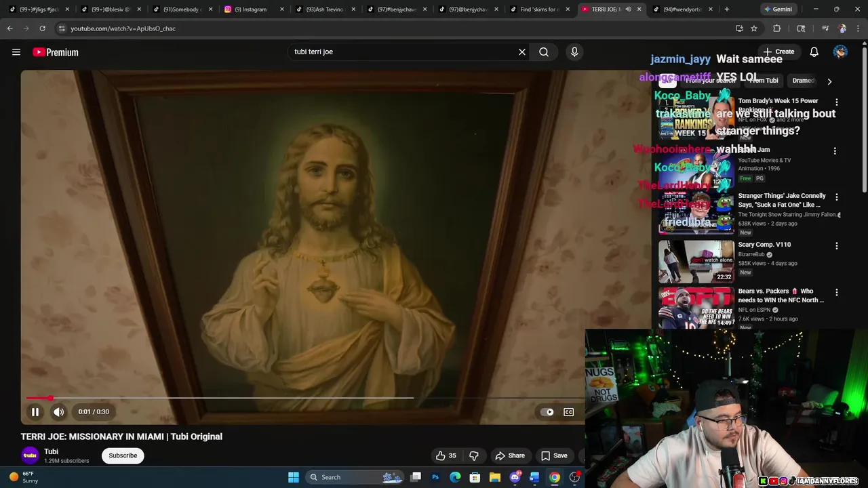
Task: Open Windows Start menu
Action: (294, 477)
